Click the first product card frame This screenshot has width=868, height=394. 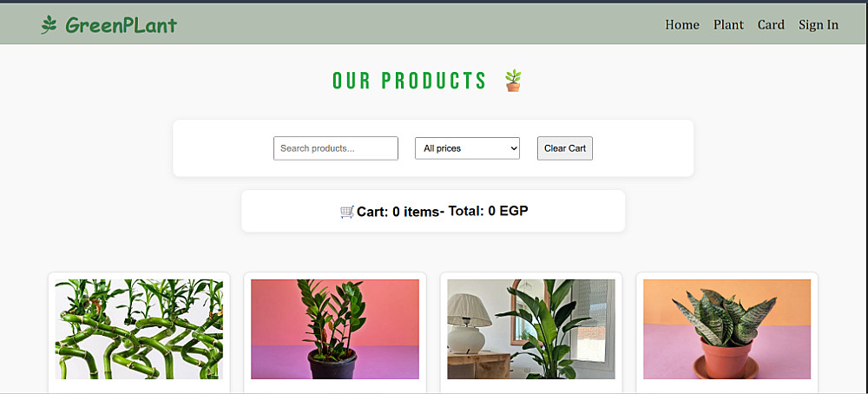click(x=139, y=332)
